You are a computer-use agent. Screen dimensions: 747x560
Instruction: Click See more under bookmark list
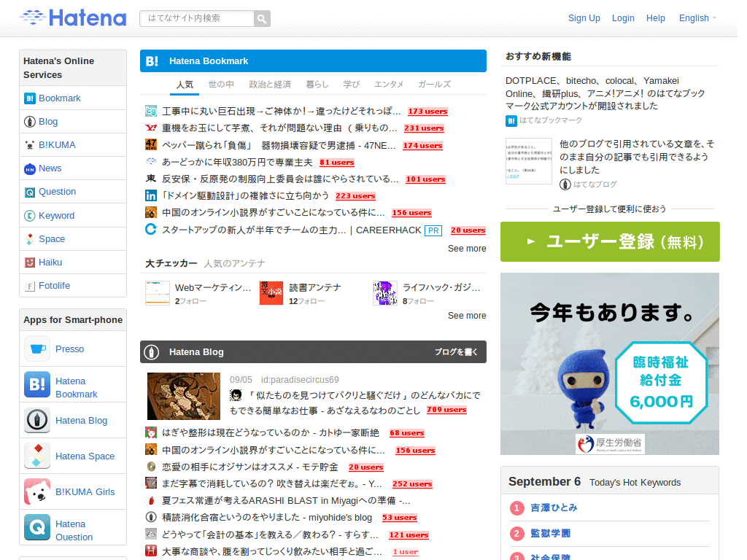tap(467, 249)
